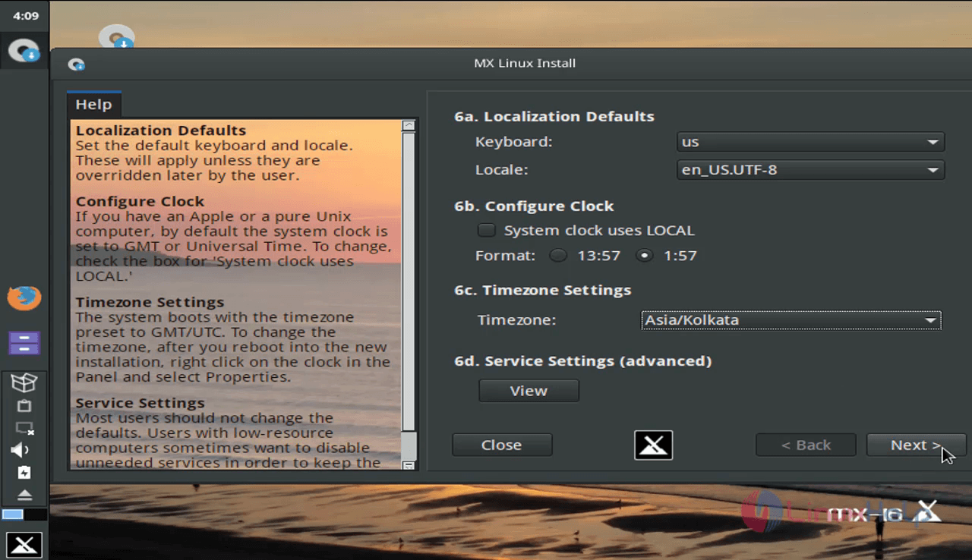
Task: Click the '6c. Timezone Settings' heading
Action: click(543, 291)
